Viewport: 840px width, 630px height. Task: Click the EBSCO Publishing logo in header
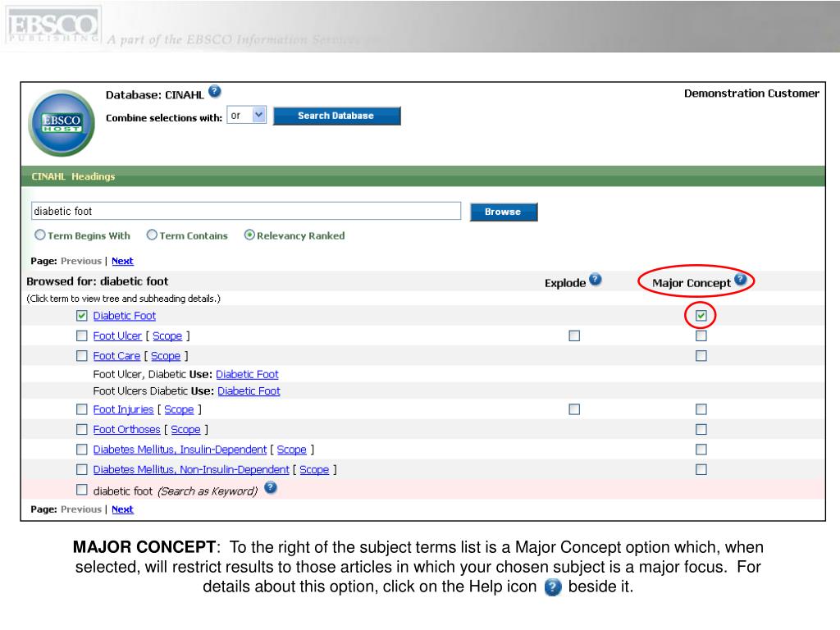point(52,25)
